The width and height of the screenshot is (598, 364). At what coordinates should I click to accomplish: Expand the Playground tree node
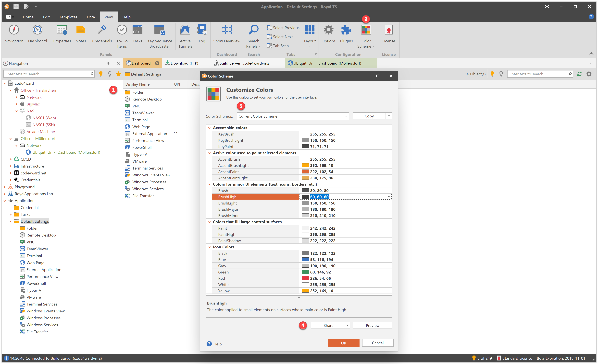5,187
